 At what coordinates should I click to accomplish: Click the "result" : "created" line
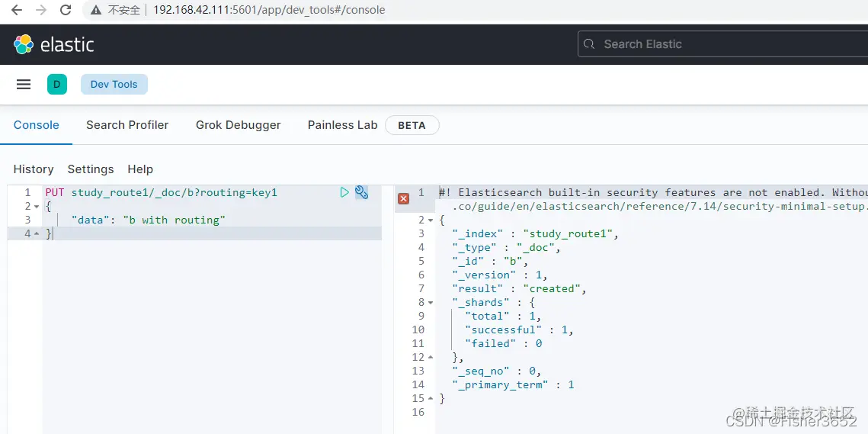click(x=519, y=289)
